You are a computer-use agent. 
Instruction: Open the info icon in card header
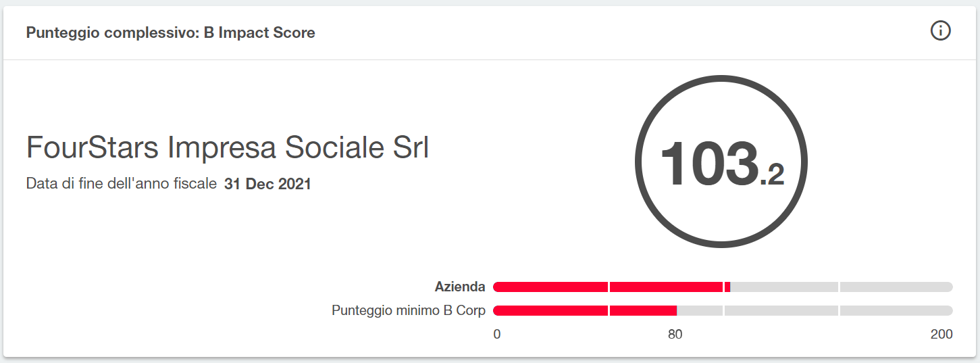pyautogui.click(x=941, y=31)
